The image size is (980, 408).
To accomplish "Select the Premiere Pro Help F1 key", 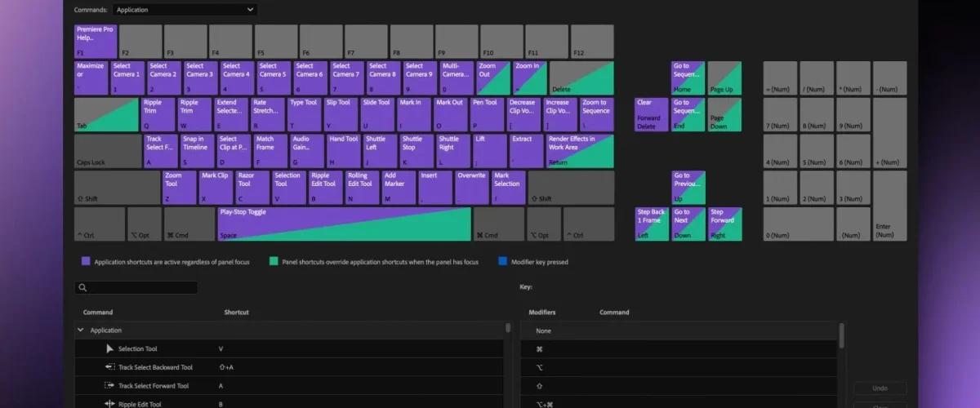I will tap(96, 41).
